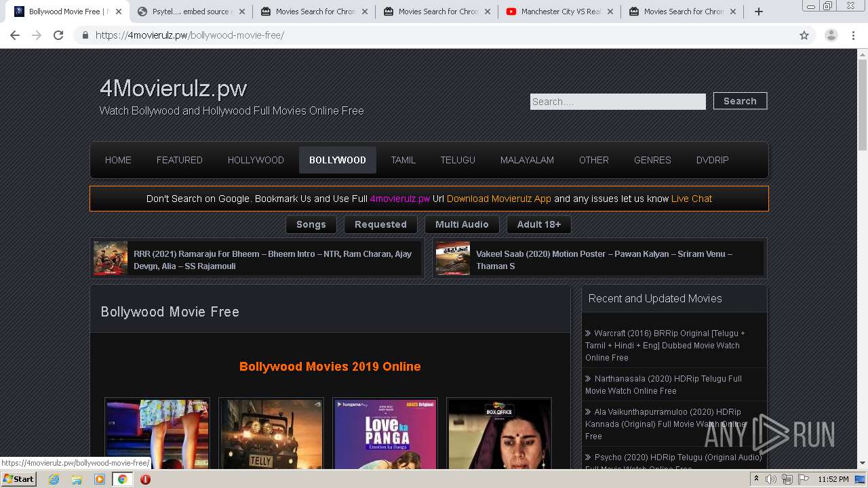Click the browser back arrow
Screen dimensions: 868x488
pos(15,35)
